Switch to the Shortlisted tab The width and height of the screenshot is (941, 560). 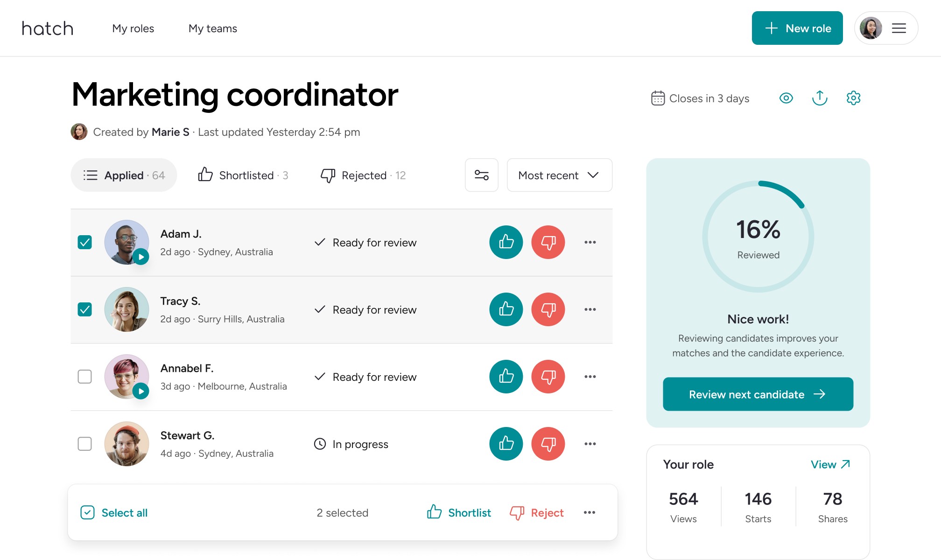(x=243, y=175)
